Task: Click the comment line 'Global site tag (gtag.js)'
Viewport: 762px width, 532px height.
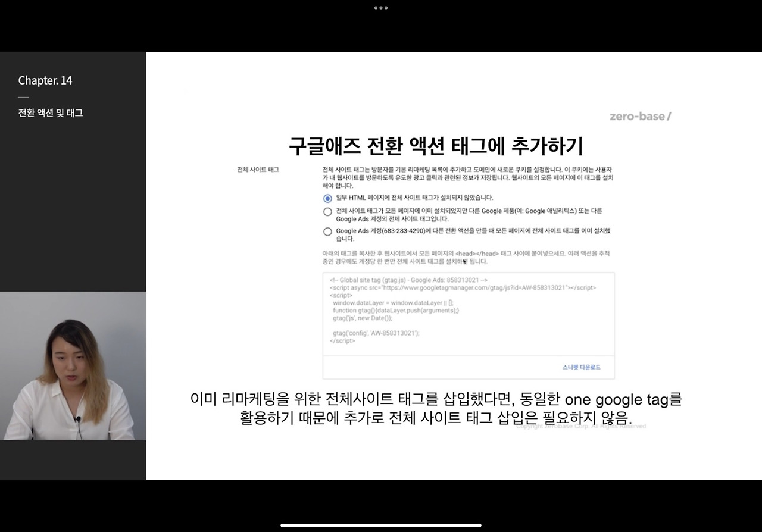Action: tap(408, 280)
